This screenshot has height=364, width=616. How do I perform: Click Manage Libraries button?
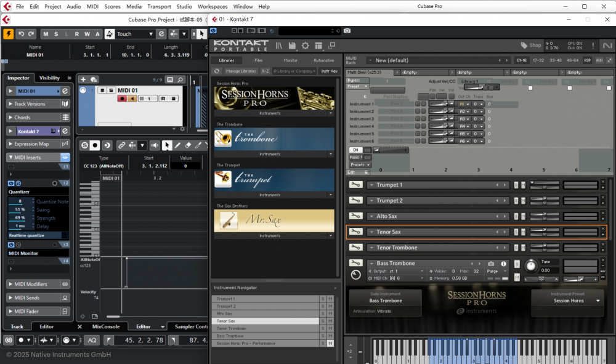pyautogui.click(x=241, y=71)
